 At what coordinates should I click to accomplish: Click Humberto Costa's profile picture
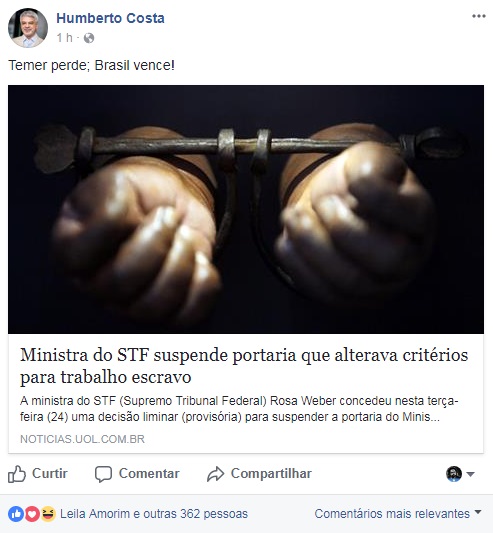28,28
